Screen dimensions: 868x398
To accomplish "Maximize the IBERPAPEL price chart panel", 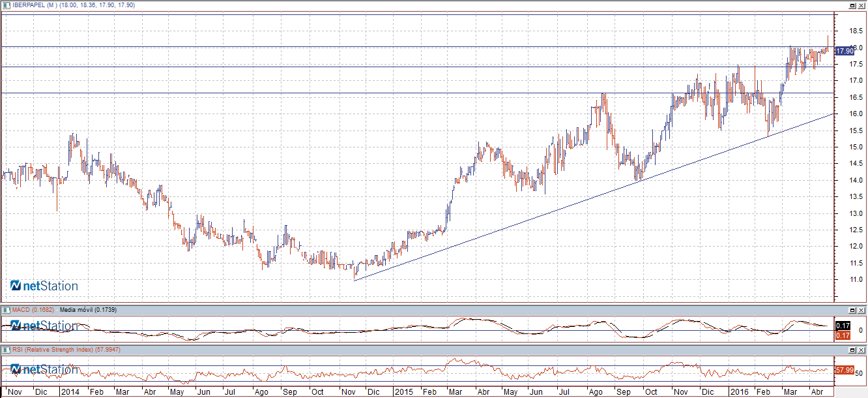I will [852, 5].
